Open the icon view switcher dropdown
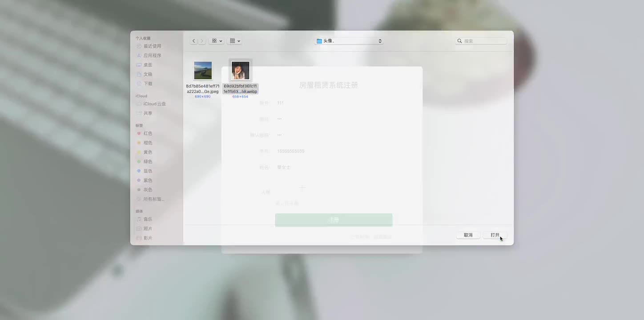This screenshot has width=644, height=320. (216, 41)
